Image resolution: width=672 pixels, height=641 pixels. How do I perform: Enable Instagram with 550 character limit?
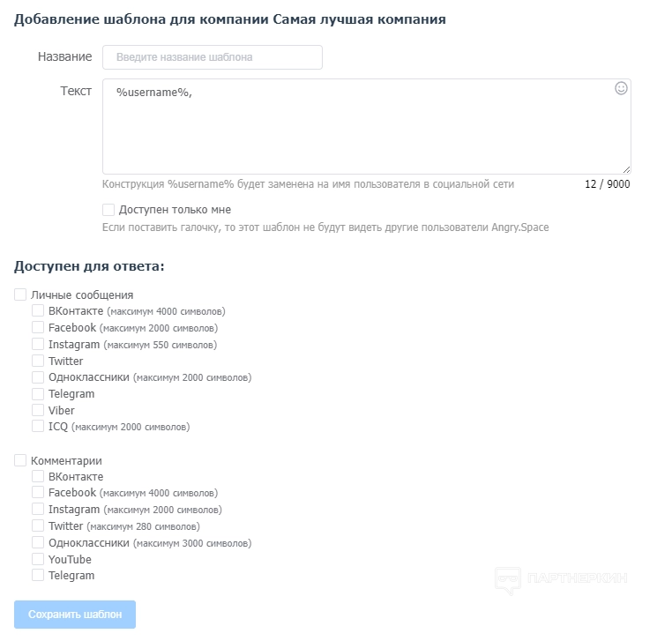[x=38, y=345]
